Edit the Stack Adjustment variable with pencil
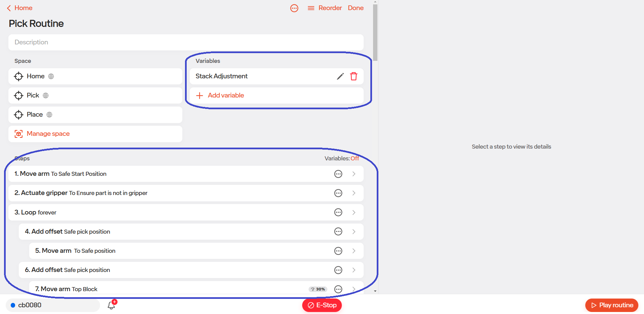This screenshot has height=314, width=644. click(x=340, y=76)
